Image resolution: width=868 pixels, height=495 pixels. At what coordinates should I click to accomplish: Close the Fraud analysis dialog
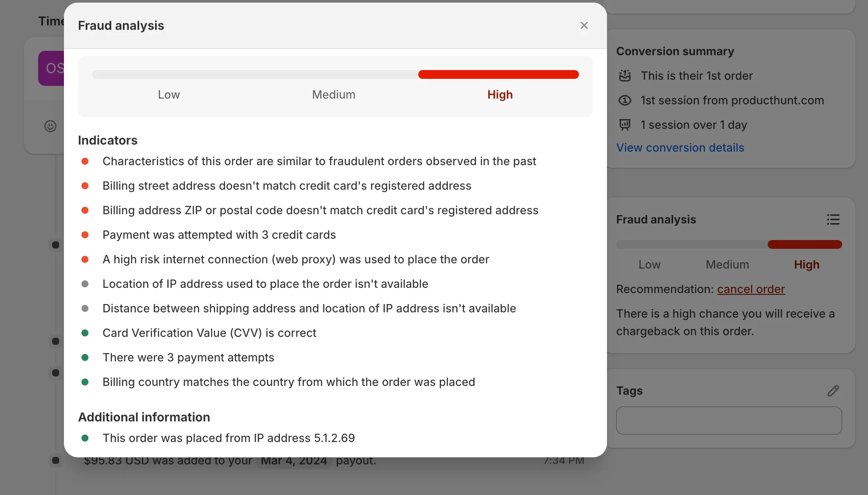584,25
